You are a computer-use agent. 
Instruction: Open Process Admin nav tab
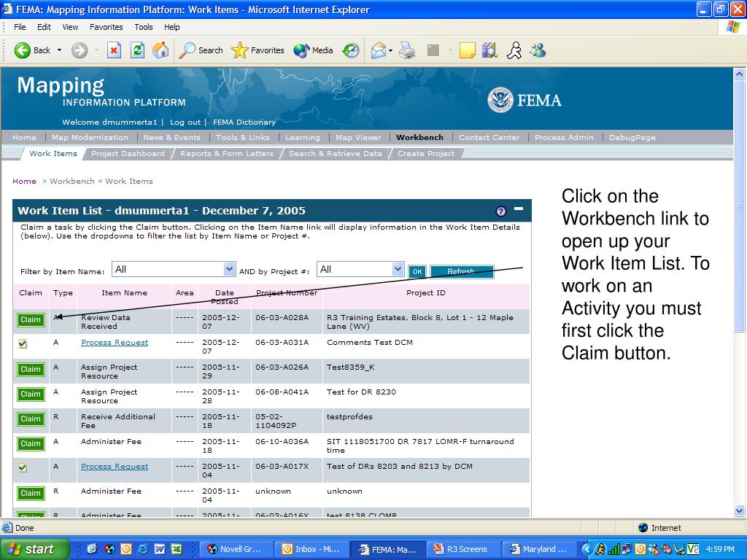pyautogui.click(x=564, y=137)
